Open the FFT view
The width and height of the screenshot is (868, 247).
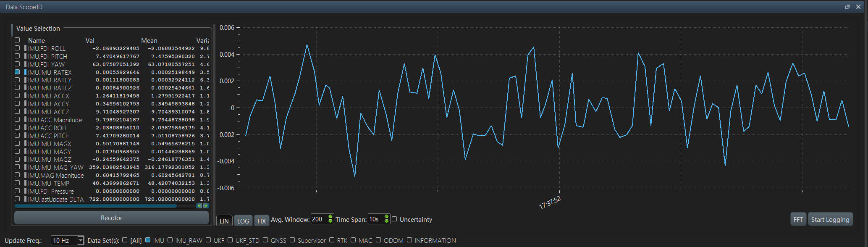(798, 219)
